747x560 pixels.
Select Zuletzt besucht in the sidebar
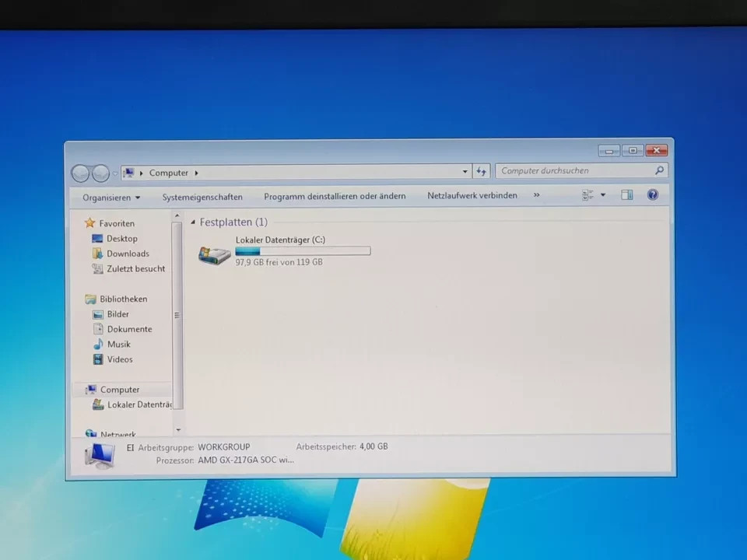point(136,268)
